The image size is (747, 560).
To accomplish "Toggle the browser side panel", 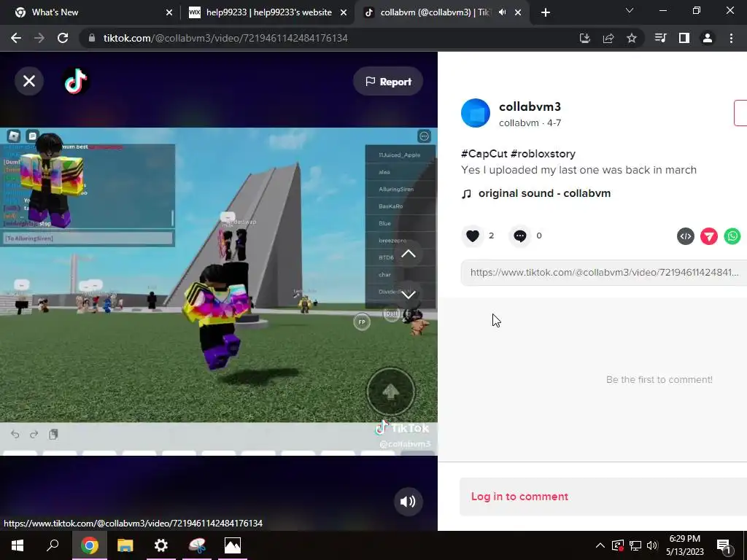I will coord(684,38).
